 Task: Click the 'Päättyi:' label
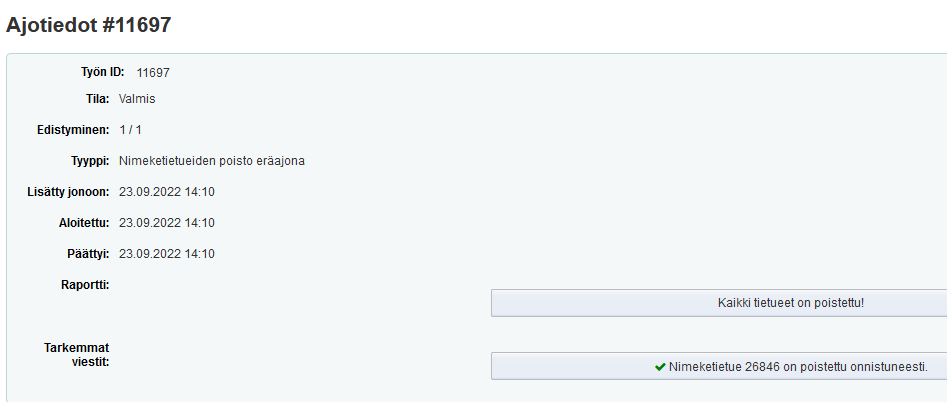click(88, 254)
